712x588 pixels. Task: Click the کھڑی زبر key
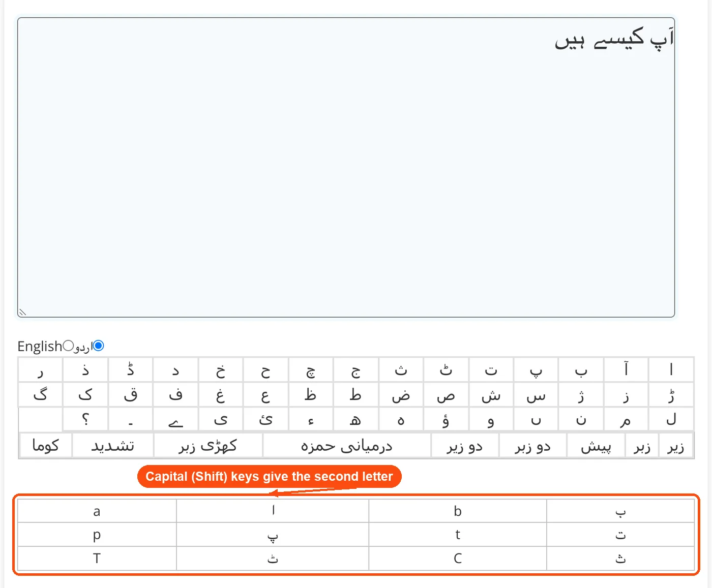tap(208, 446)
